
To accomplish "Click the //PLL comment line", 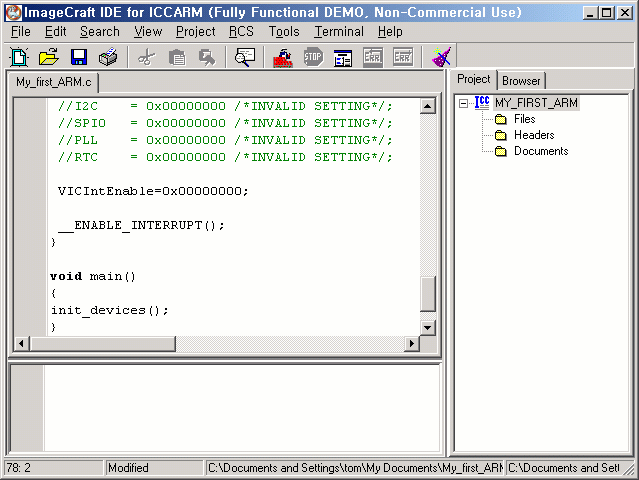I will tap(225, 140).
